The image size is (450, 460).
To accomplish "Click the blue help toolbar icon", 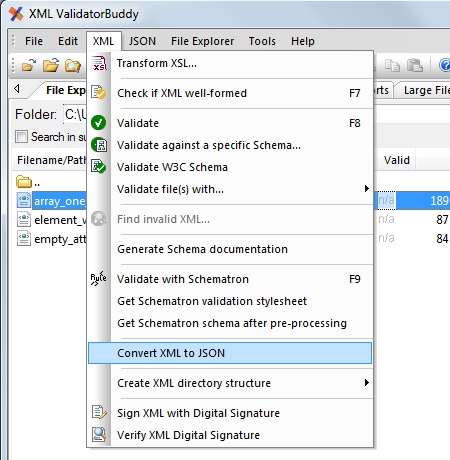I will pyautogui.click(x=444, y=65).
